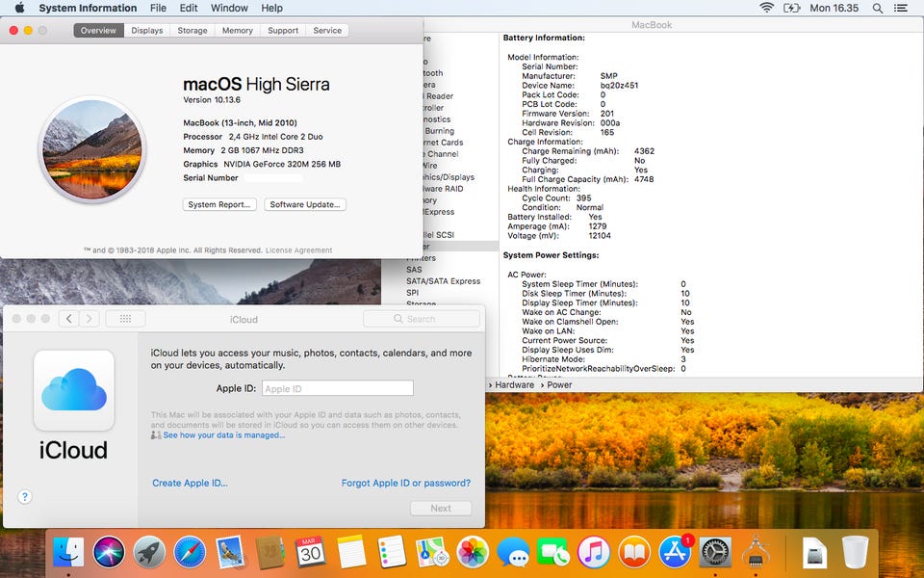
Task: Open Finder from the Dock
Action: point(68,553)
